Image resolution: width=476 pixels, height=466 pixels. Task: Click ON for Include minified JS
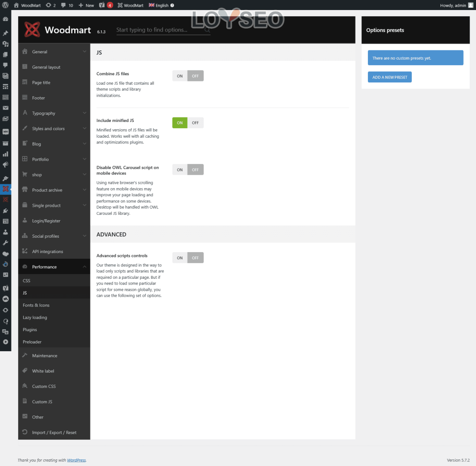coord(180,123)
